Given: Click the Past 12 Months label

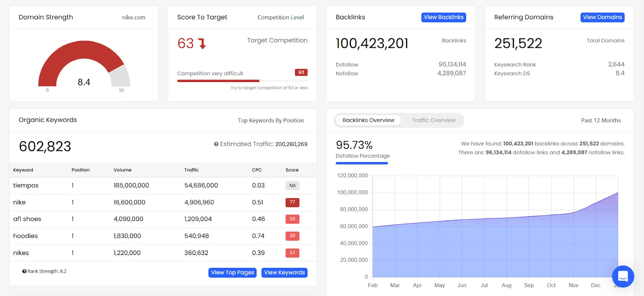Looking at the screenshot, I should pos(601,121).
